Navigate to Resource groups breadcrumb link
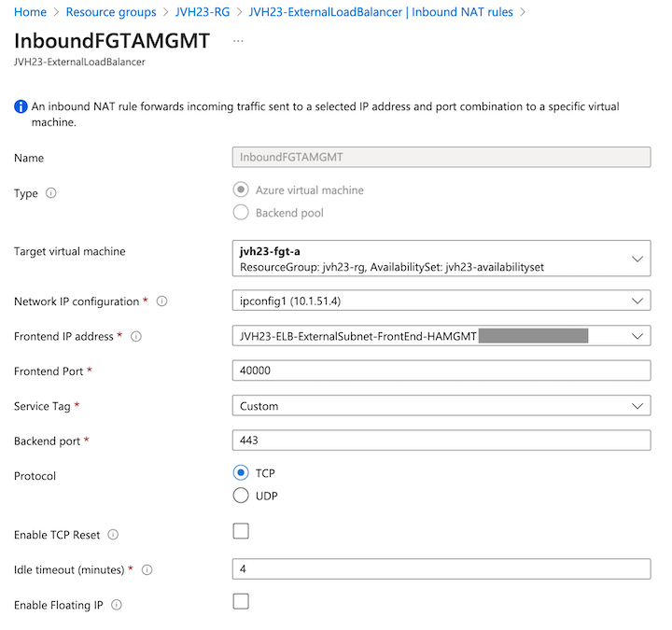672x630 pixels. [111, 12]
